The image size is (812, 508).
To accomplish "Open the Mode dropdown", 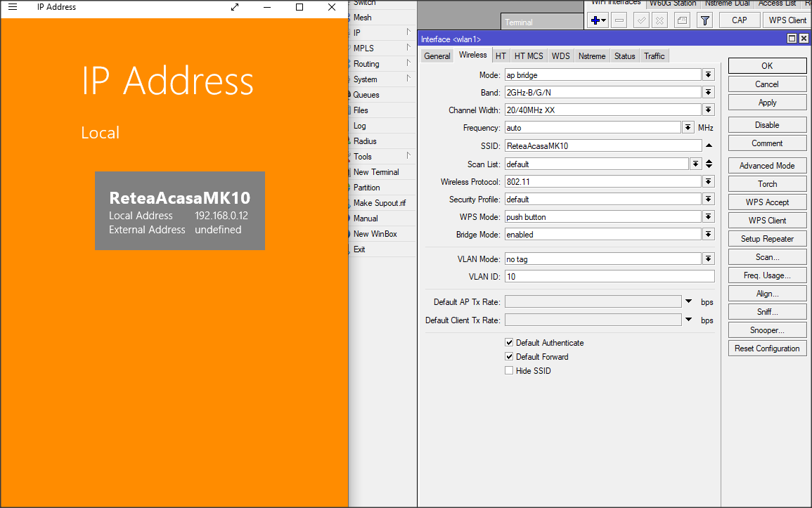I will 709,75.
